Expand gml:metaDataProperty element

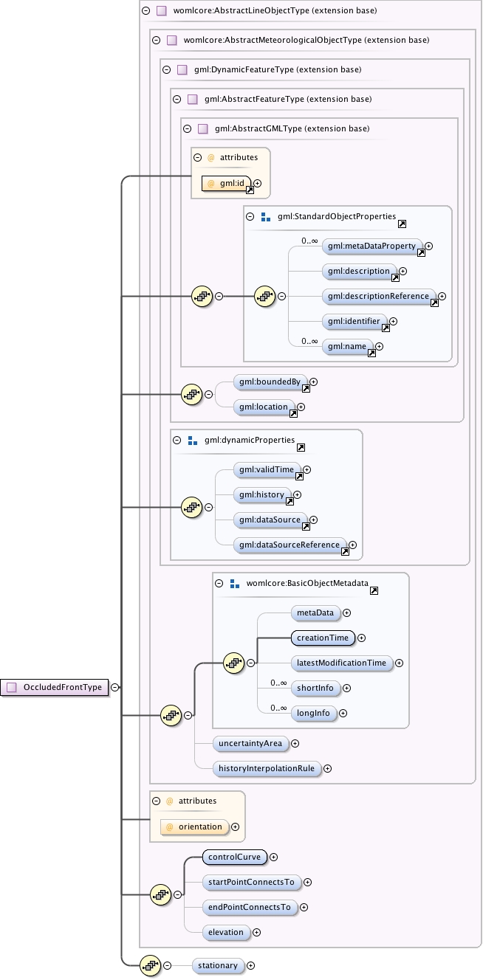428,246
